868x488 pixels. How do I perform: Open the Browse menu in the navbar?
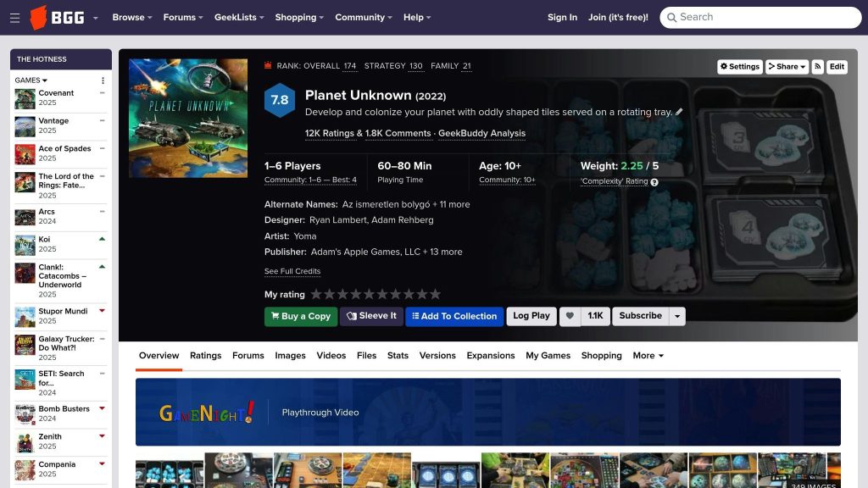click(131, 17)
